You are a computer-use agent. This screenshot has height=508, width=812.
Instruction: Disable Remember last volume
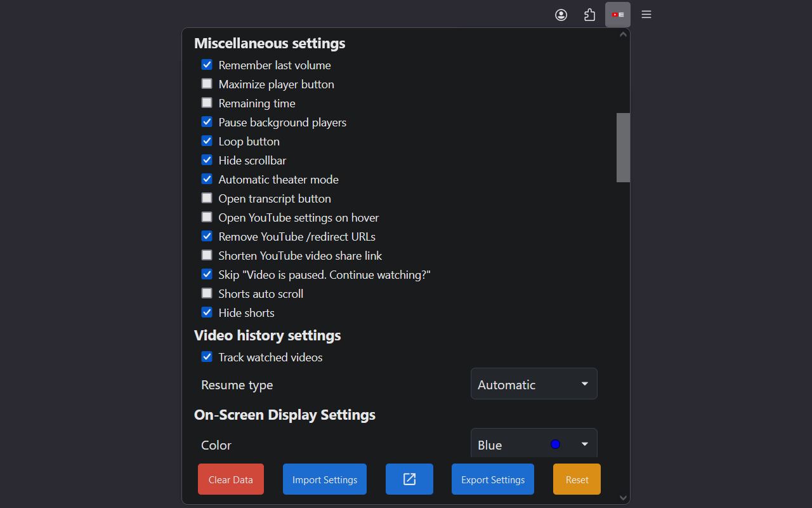pos(207,64)
